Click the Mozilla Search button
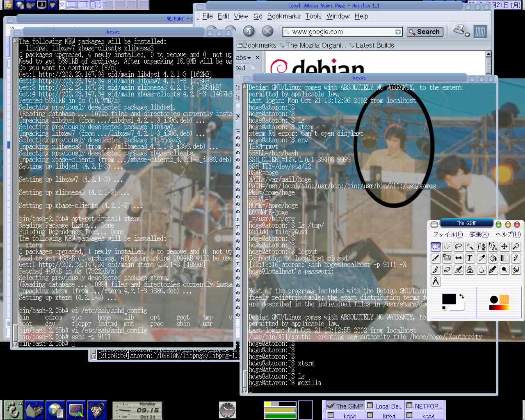 pyautogui.click(x=425, y=32)
